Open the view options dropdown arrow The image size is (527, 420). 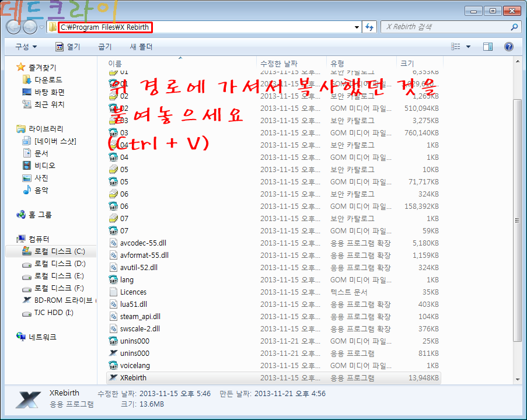coord(469,47)
